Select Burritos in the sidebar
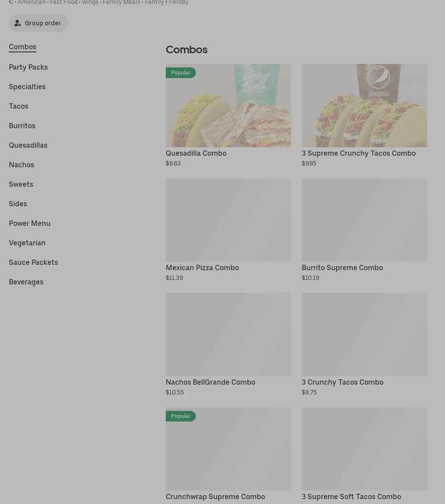 pos(22,126)
